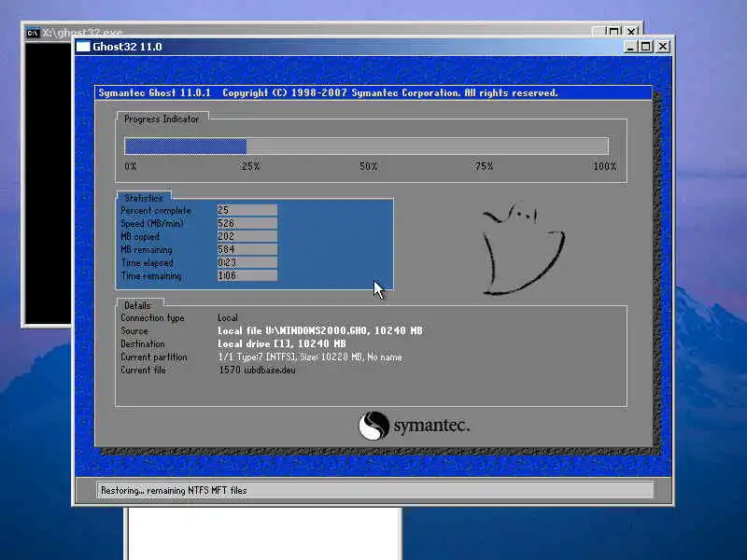Click the 100% progress marker label

pos(604,166)
